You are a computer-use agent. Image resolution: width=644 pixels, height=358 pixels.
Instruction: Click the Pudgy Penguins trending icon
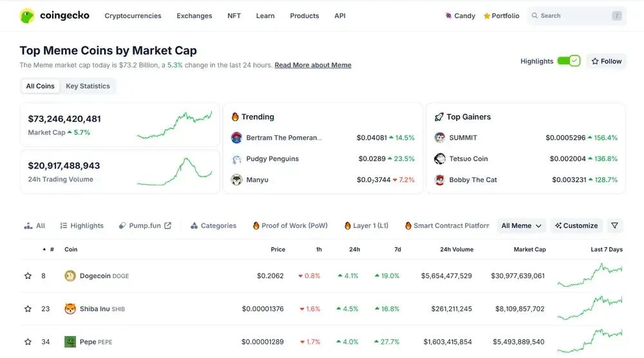236,159
